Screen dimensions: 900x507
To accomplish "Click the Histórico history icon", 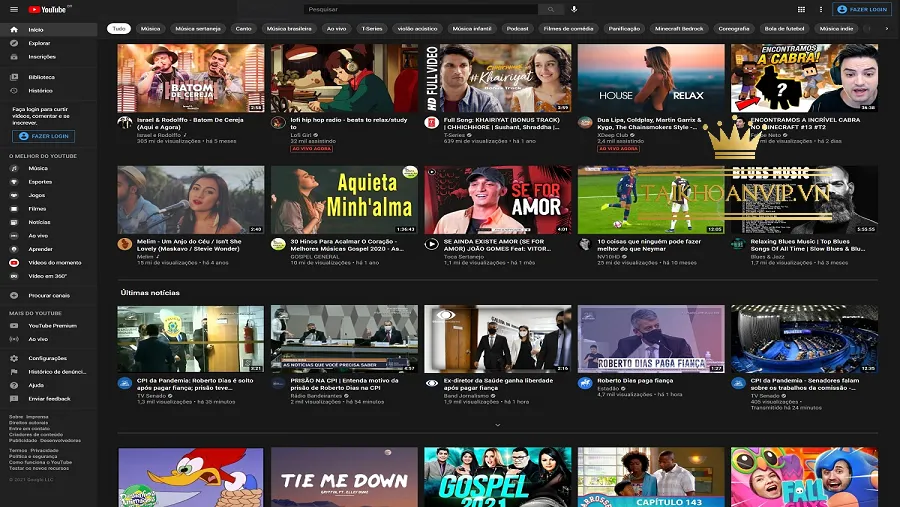I will click(x=14, y=91).
